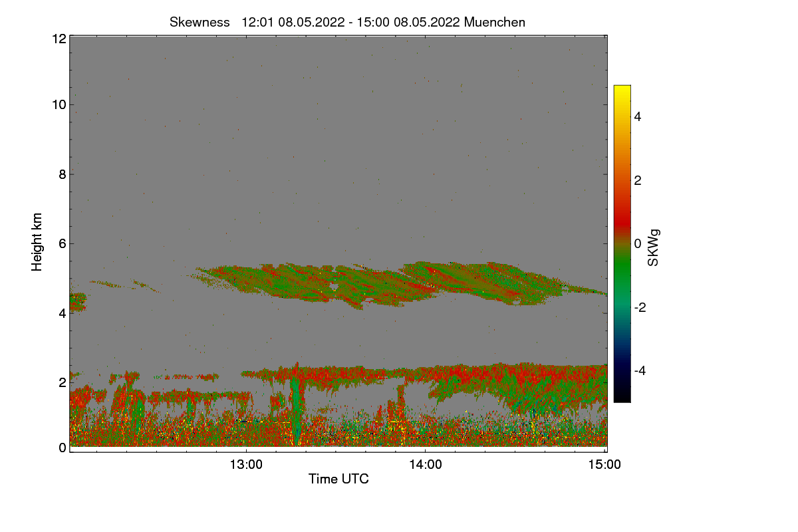The image size is (798, 532).
Task: Click the 'Height km' axis title
Action: [37, 242]
